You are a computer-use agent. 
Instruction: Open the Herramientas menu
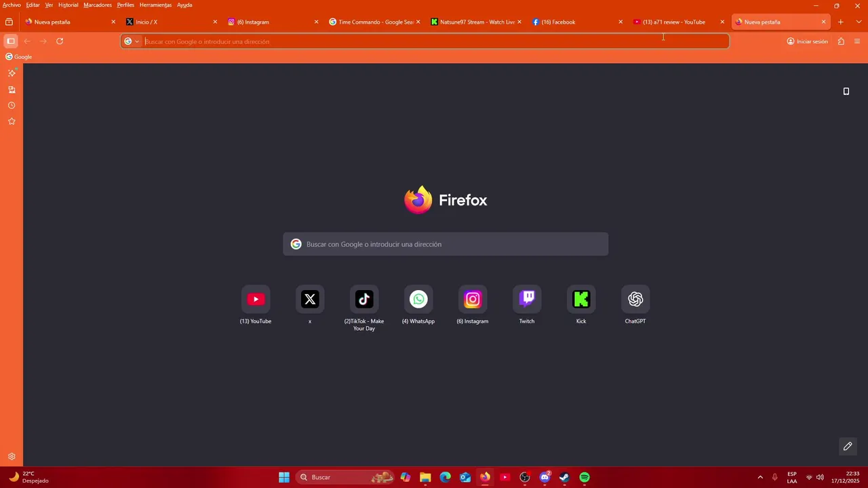[155, 5]
